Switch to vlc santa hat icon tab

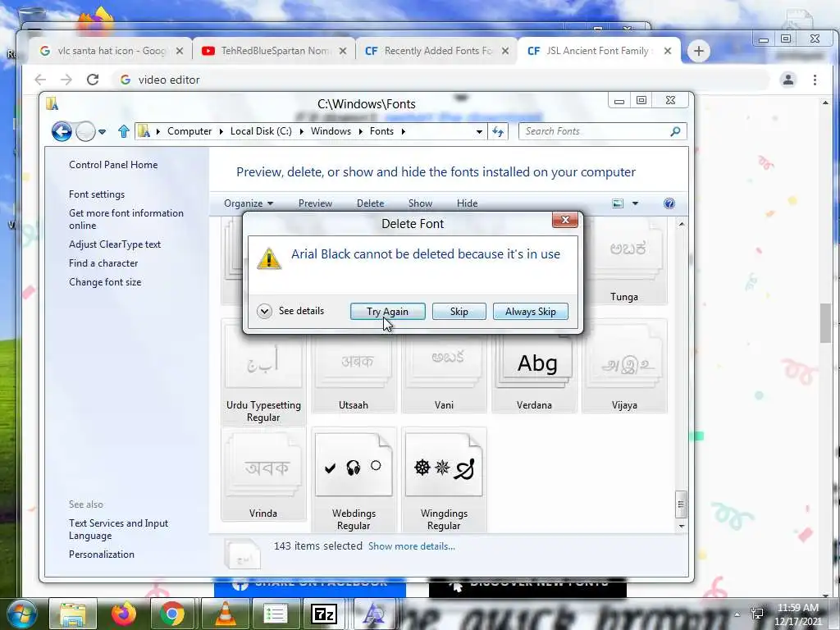110,51
